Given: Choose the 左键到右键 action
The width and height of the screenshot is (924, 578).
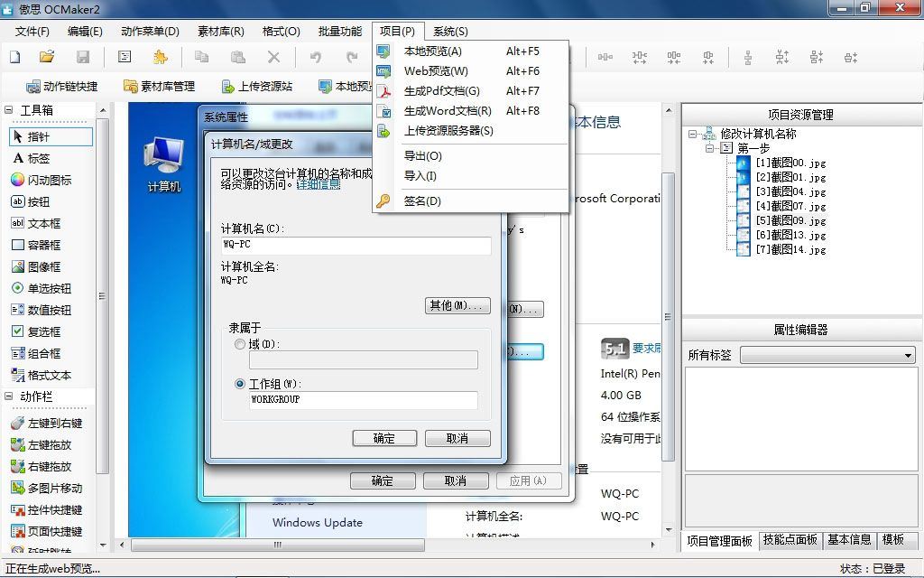Looking at the screenshot, I should [47, 423].
